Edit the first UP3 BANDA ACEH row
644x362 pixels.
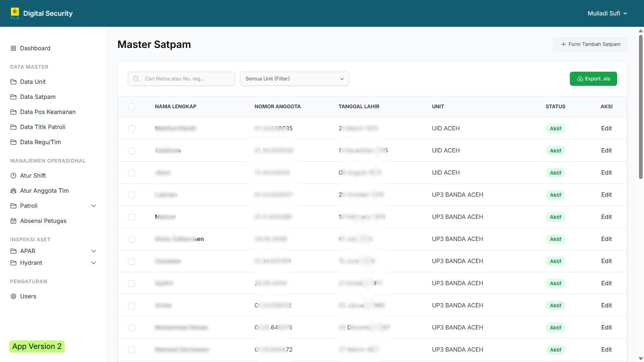pyautogui.click(x=606, y=195)
